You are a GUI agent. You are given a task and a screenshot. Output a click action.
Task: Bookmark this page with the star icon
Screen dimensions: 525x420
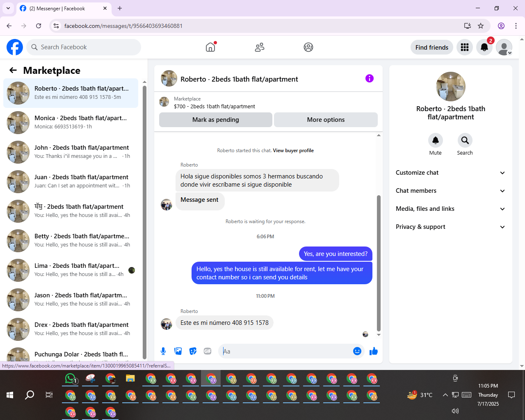pos(481,26)
